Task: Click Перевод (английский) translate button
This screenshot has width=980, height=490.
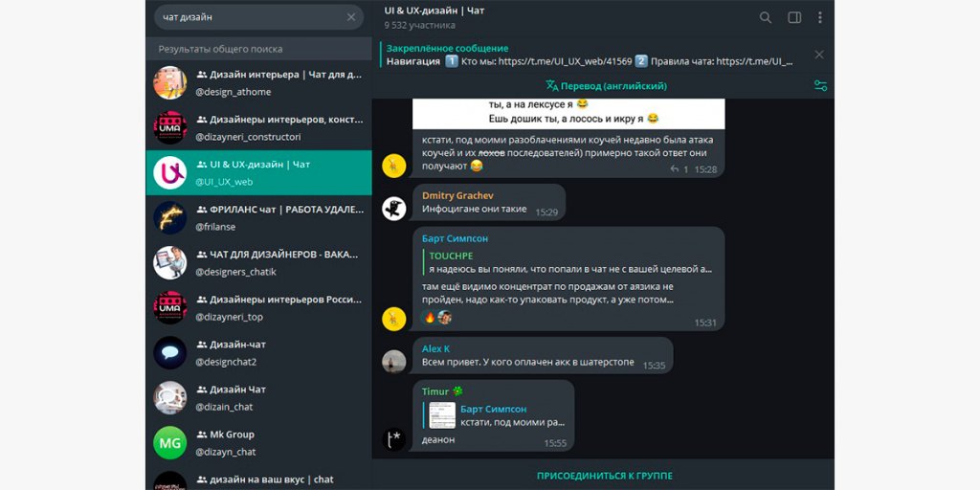Action: [x=606, y=85]
